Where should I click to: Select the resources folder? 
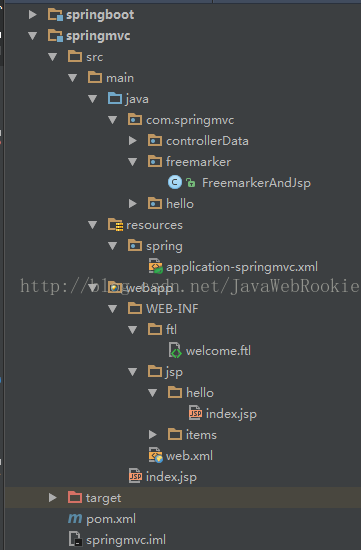pos(154,225)
